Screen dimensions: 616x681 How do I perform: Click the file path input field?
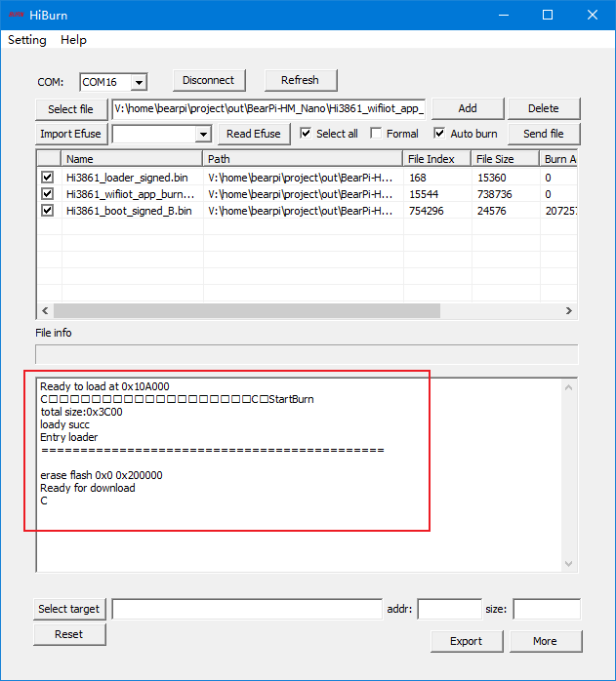[x=268, y=109]
